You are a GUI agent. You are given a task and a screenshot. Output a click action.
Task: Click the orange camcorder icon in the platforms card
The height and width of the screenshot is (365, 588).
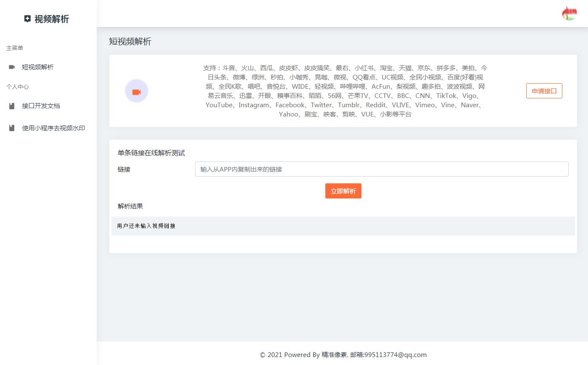[x=136, y=91]
